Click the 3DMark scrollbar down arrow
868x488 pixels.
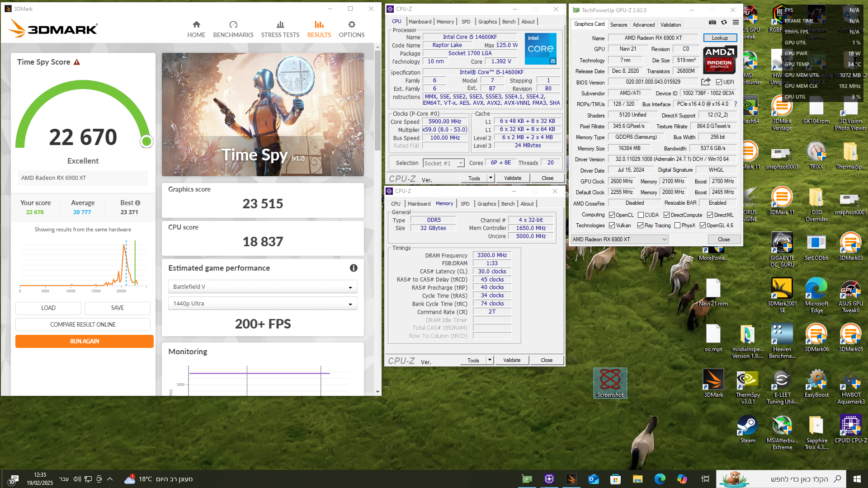pyautogui.click(x=377, y=392)
